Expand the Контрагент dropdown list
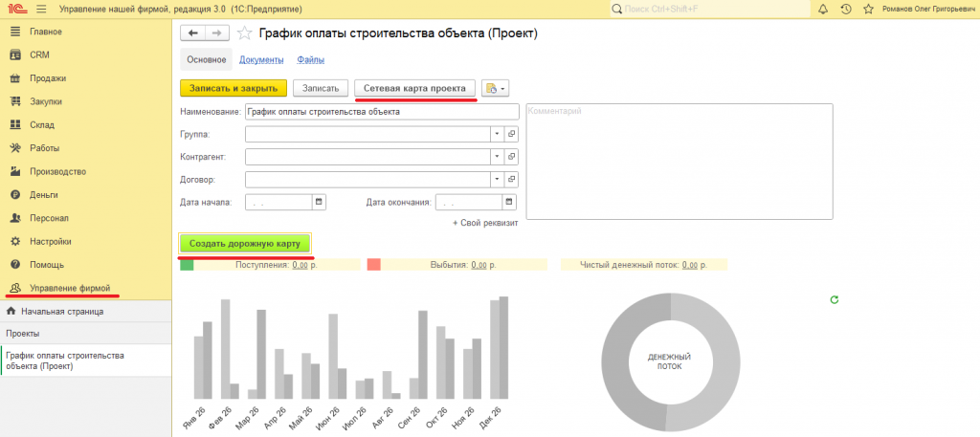The image size is (980, 437). click(x=498, y=156)
